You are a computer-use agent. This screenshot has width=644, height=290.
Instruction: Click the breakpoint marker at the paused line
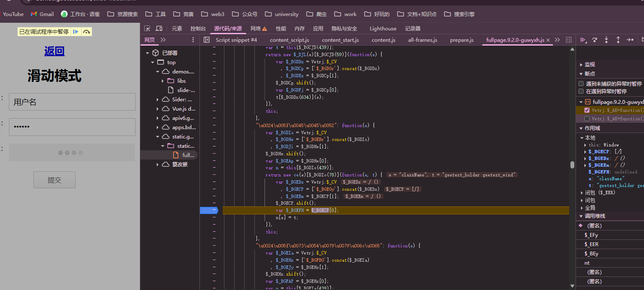coord(209,210)
